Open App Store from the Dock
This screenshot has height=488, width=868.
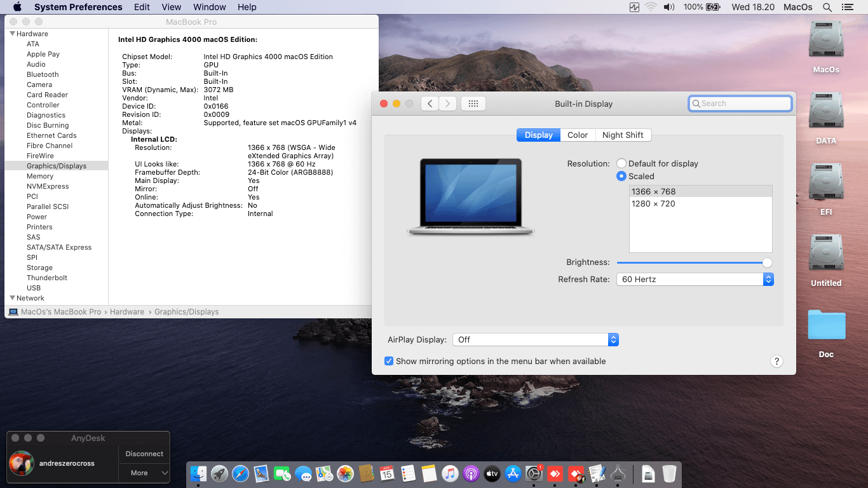coord(513,473)
